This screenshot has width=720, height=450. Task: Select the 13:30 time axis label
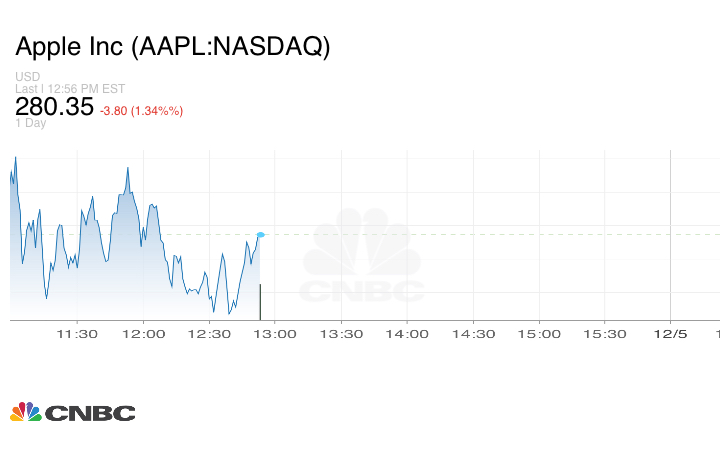point(341,334)
